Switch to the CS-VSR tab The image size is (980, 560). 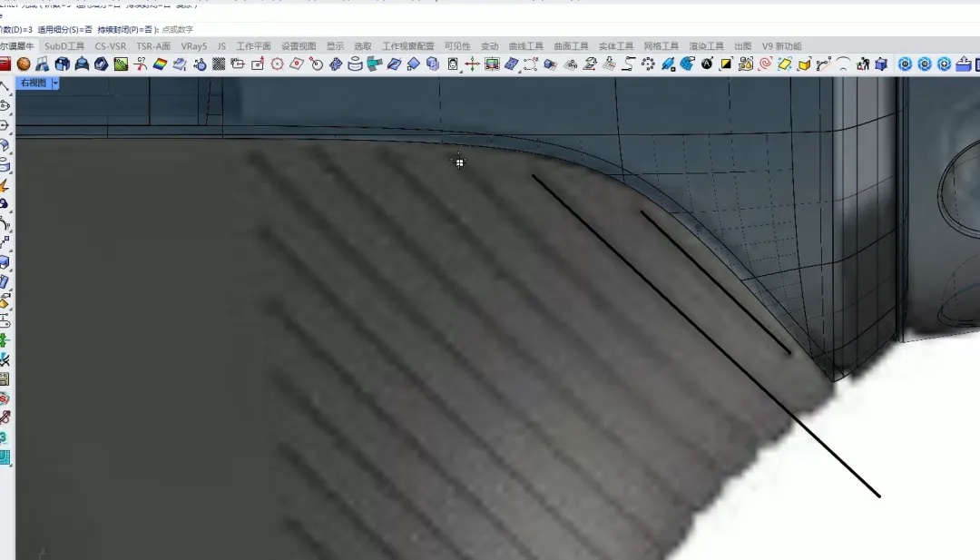(x=111, y=46)
